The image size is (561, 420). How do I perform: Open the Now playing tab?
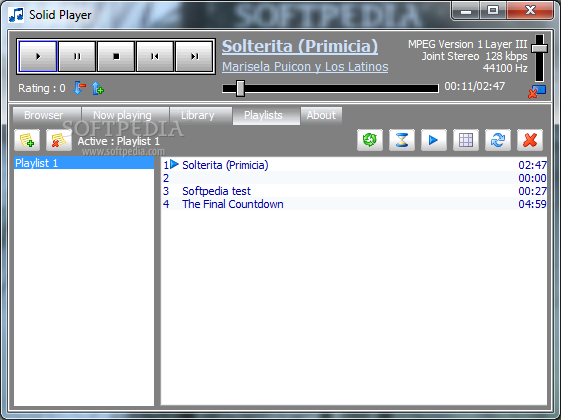(x=122, y=115)
